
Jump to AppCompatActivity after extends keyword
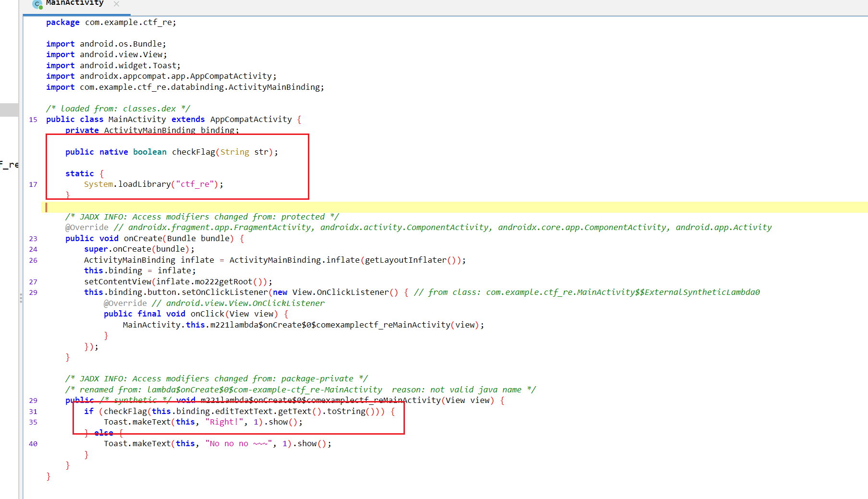pos(251,120)
